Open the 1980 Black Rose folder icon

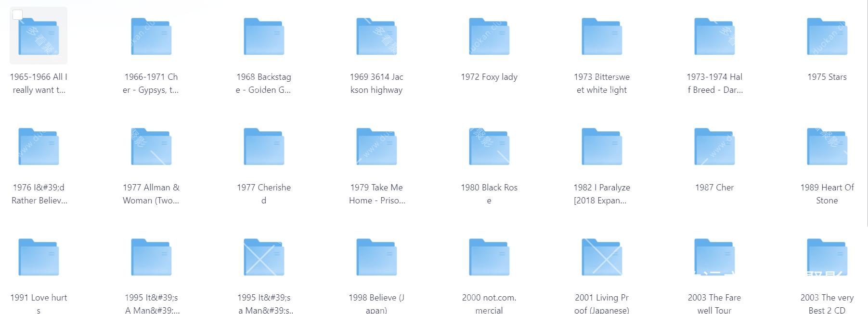489,147
